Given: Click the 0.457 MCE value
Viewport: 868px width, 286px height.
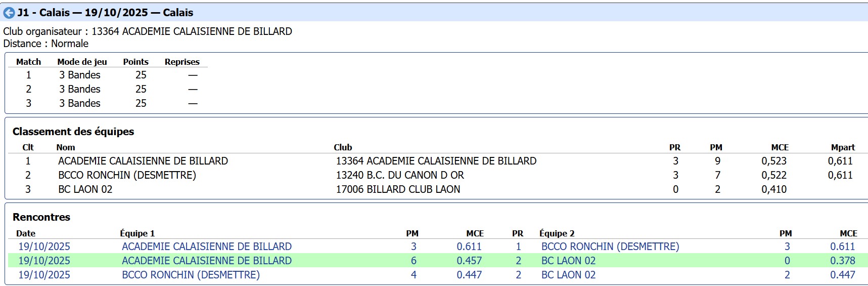Looking at the screenshot, I should (x=469, y=261).
